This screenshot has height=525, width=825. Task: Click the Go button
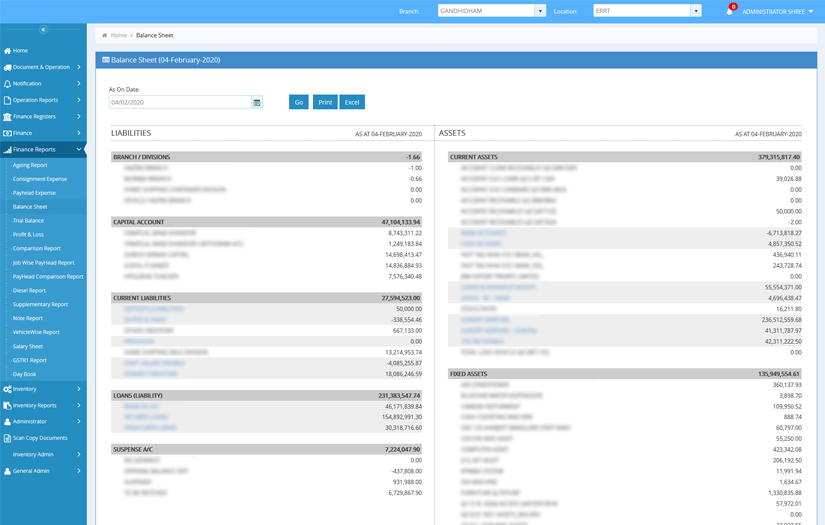[299, 102]
